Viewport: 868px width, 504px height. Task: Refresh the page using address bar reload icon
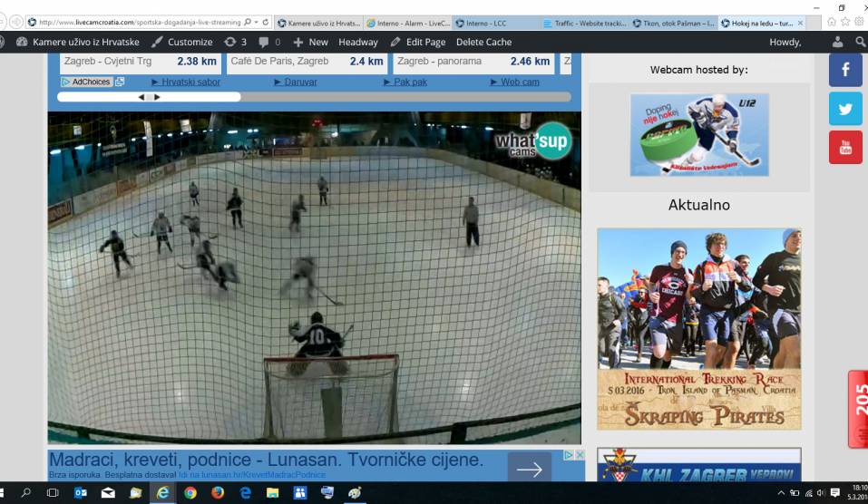265,22
